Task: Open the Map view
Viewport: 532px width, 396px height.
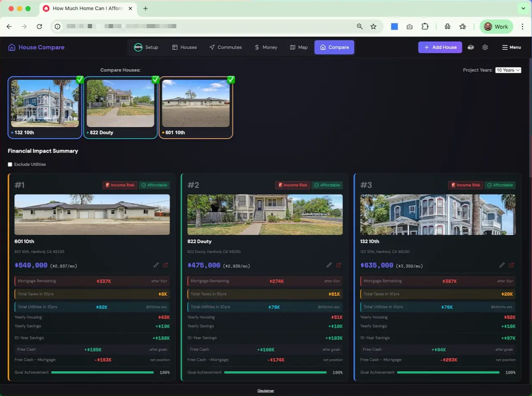Action: click(x=299, y=47)
